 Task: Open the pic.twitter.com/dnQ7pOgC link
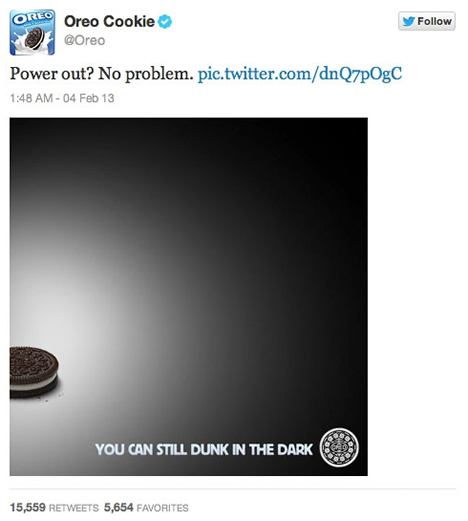pyautogui.click(x=300, y=74)
